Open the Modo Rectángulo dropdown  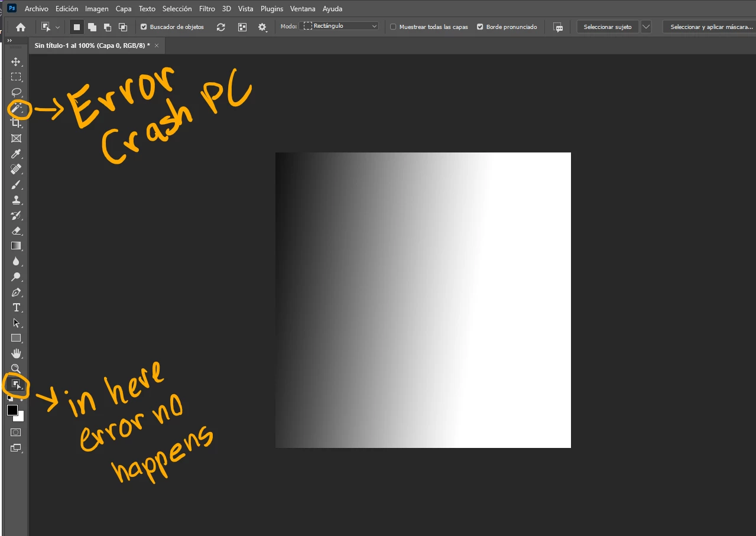click(x=339, y=26)
